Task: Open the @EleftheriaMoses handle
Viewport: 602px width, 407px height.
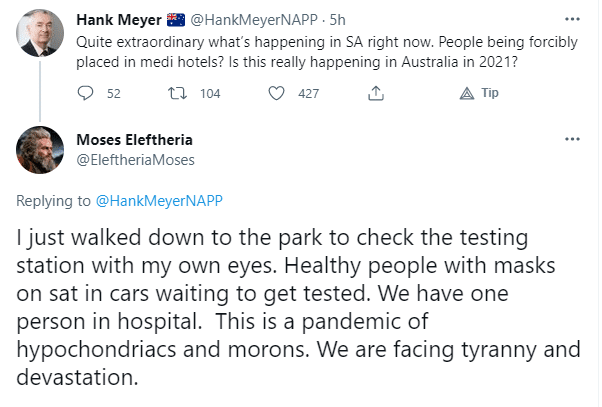Action: [136, 160]
